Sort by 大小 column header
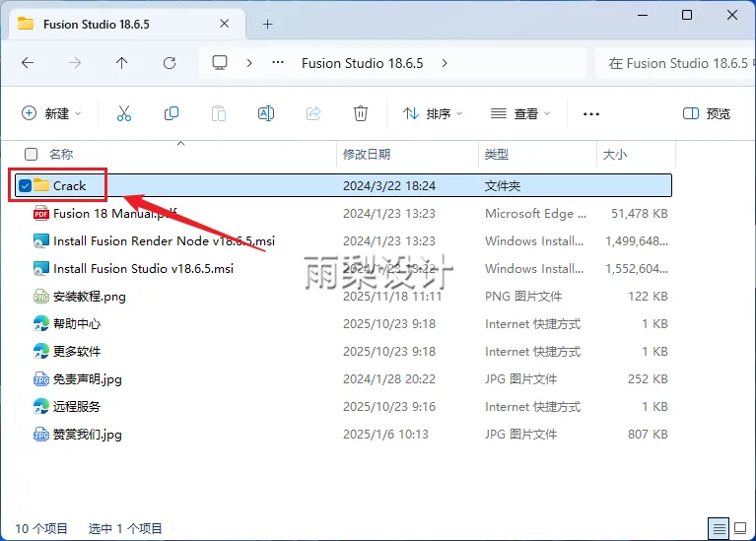The height and width of the screenshot is (541, 756). pyautogui.click(x=615, y=155)
